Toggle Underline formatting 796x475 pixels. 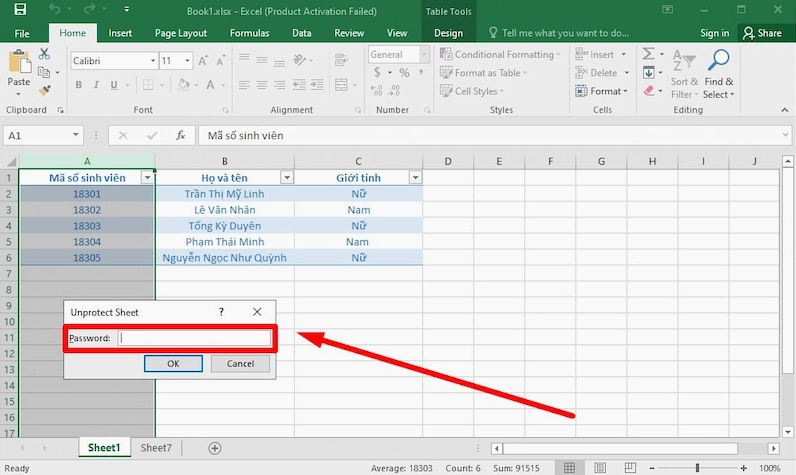[114, 85]
